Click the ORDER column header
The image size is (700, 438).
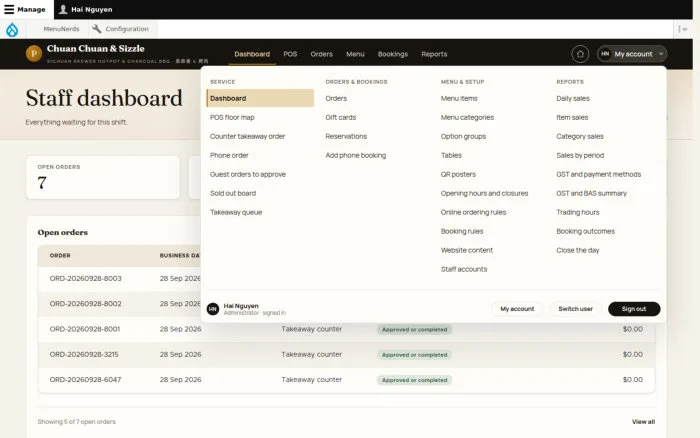(60, 255)
